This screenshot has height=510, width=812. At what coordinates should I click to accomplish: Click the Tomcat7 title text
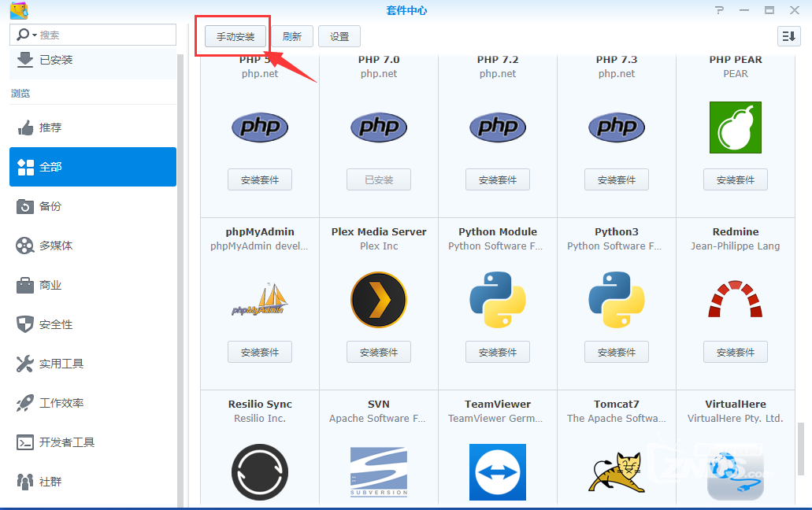[617, 404]
